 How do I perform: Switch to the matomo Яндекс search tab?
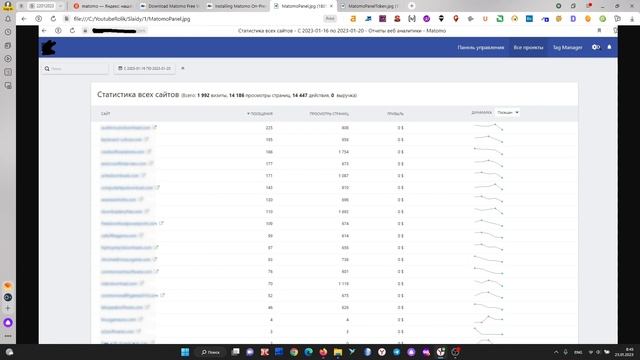(102, 6)
